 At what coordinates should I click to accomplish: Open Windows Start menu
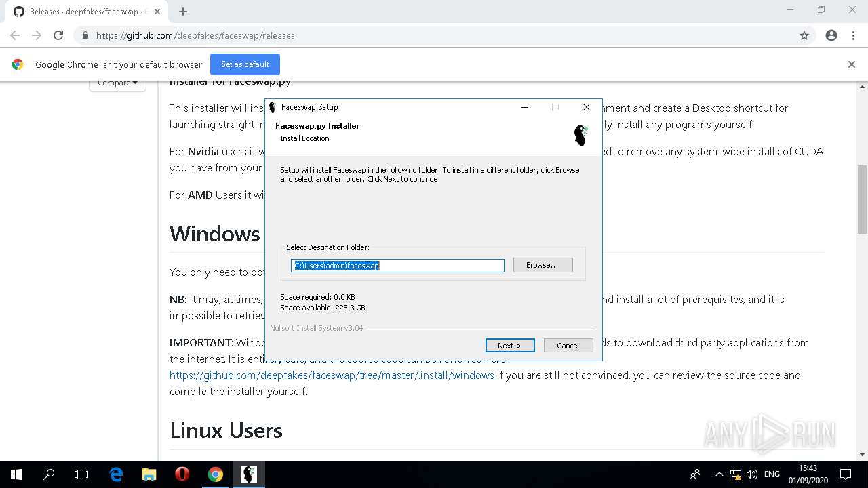click(x=16, y=474)
